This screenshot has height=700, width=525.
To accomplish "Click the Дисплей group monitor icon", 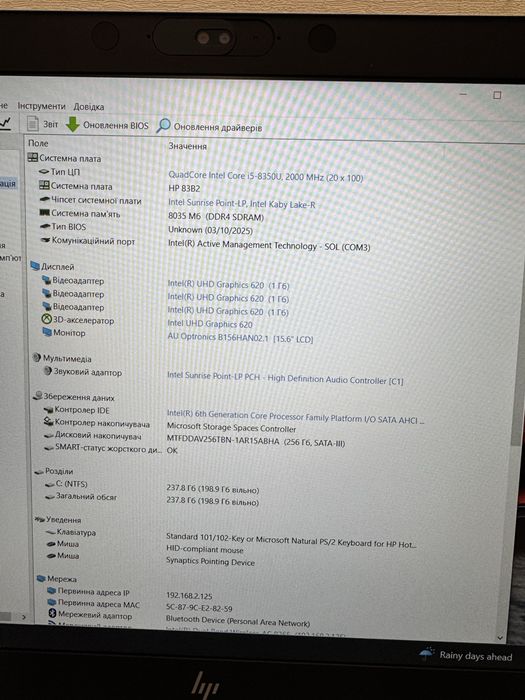I will (35, 266).
